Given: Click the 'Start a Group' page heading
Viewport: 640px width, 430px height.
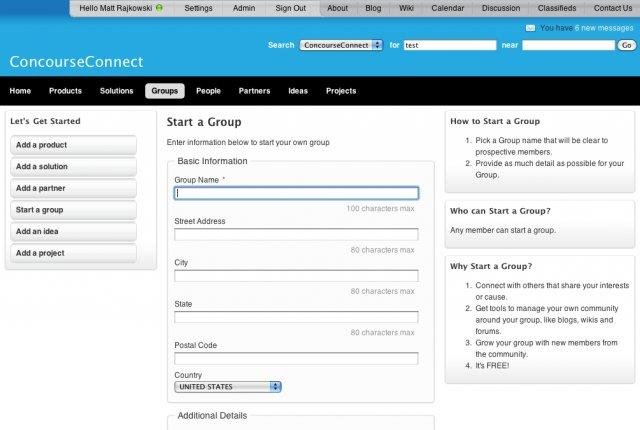Looking at the screenshot, I should pyautogui.click(x=204, y=122).
